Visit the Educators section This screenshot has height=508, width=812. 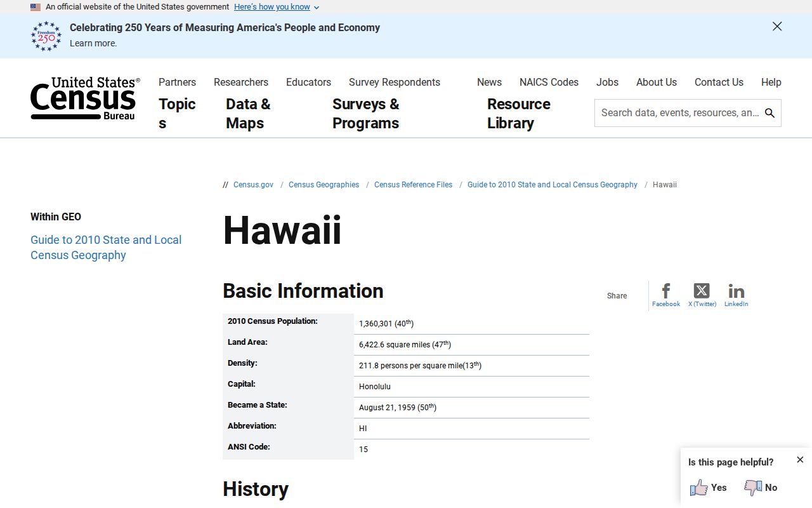click(x=308, y=82)
